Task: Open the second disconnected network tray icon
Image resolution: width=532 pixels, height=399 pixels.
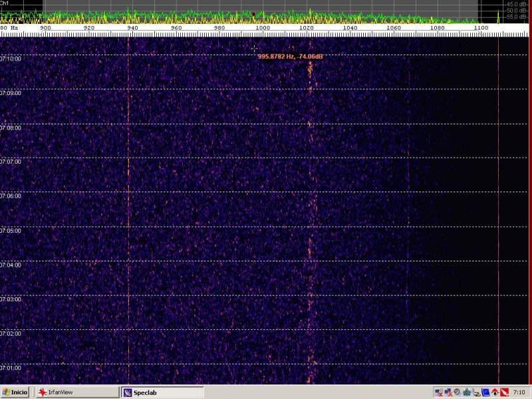Action: pos(448,392)
